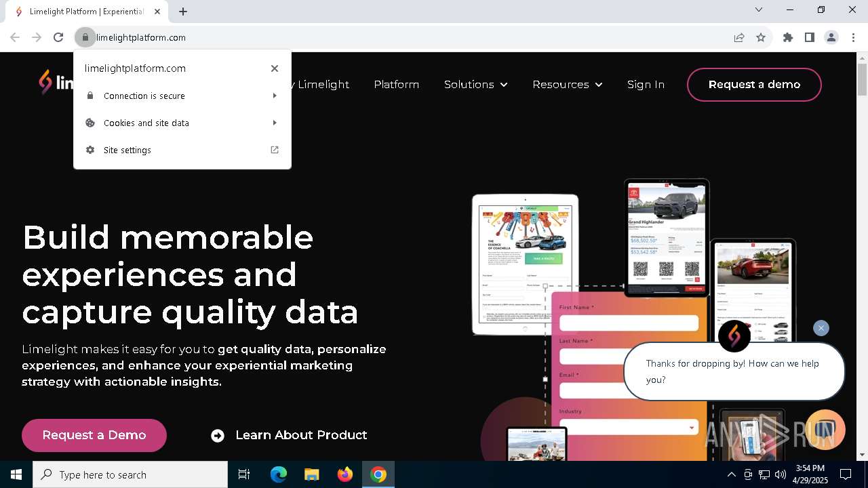Click external link icon for Site settings
The image size is (868, 488).
(x=275, y=150)
